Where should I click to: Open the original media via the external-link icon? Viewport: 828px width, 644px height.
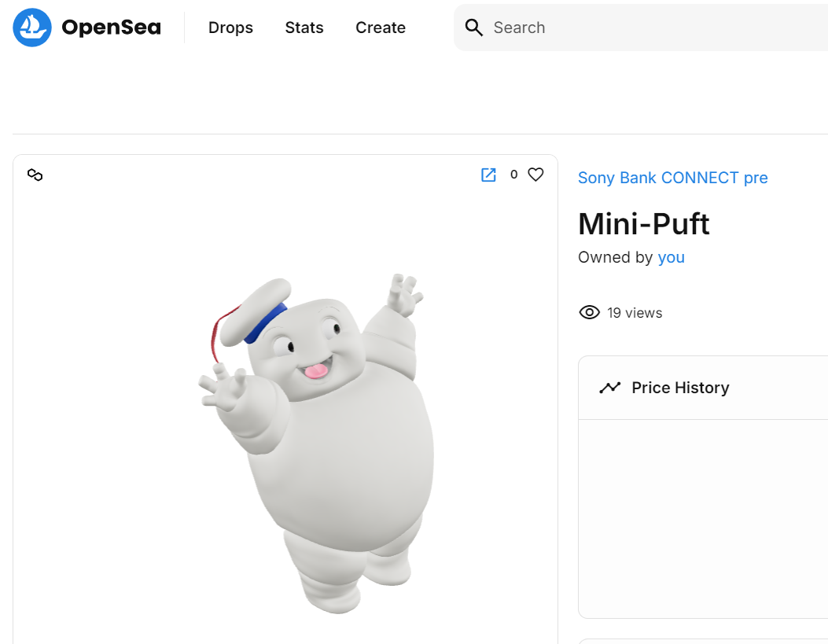488,175
